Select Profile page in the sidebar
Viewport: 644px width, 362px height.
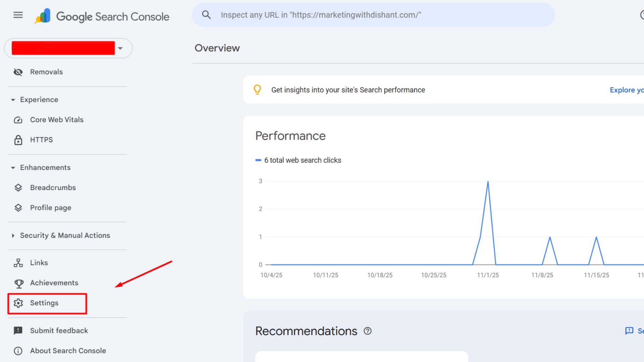click(x=50, y=207)
